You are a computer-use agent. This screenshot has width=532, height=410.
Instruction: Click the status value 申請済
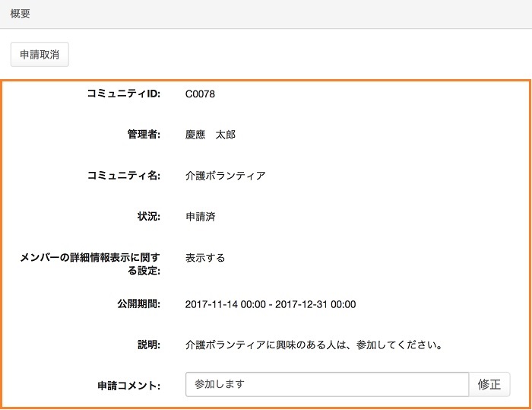[201, 217]
